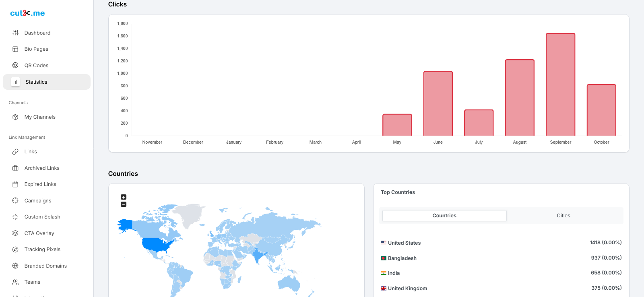Click the My Channels box icon
Screen dimensions: 644x297
[x=15, y=117]
